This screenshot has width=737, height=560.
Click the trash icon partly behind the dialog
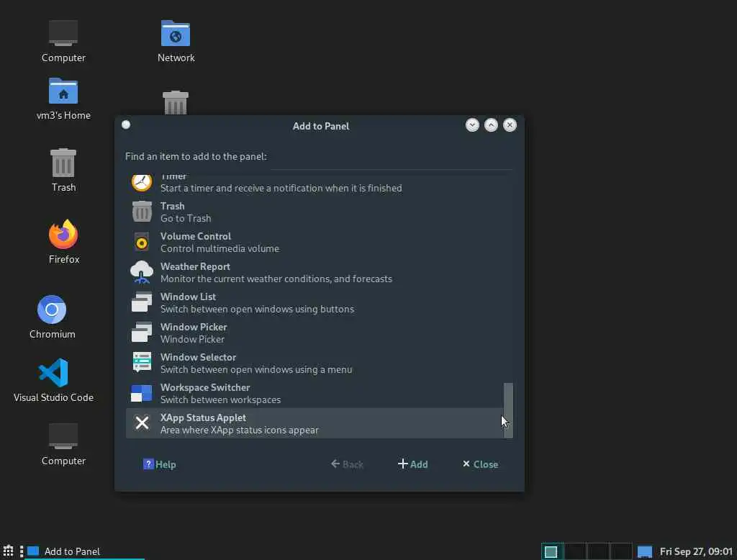click(176, 102)
